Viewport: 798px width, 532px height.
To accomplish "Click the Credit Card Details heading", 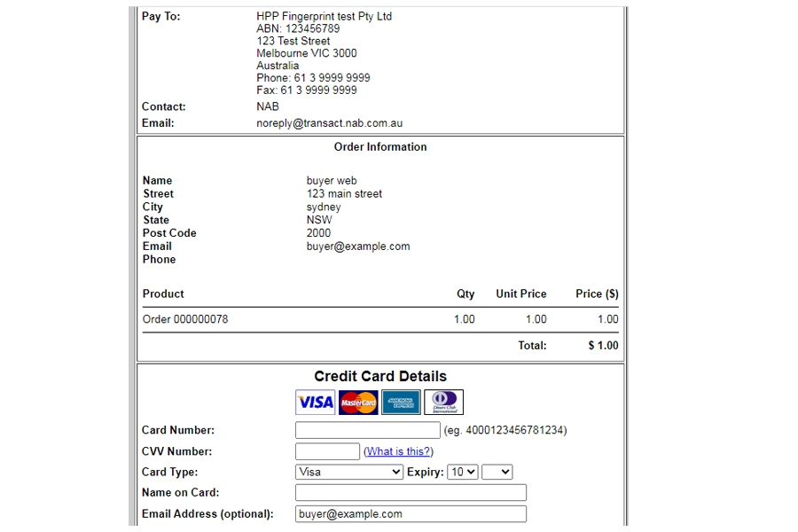I will [x=380, y=377].
